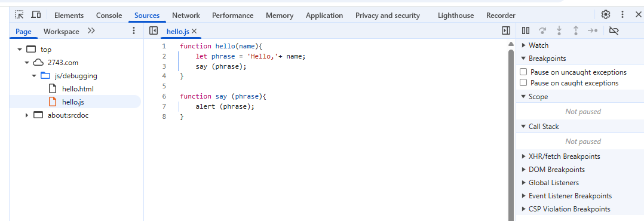
Task: Open the Recorder tab
Action: pos(501,15)
